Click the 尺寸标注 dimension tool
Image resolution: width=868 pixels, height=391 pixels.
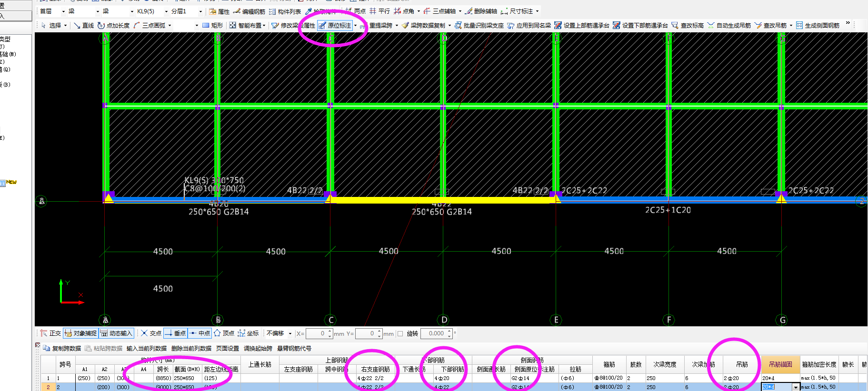pyautogui.click(x=517, y=11)
